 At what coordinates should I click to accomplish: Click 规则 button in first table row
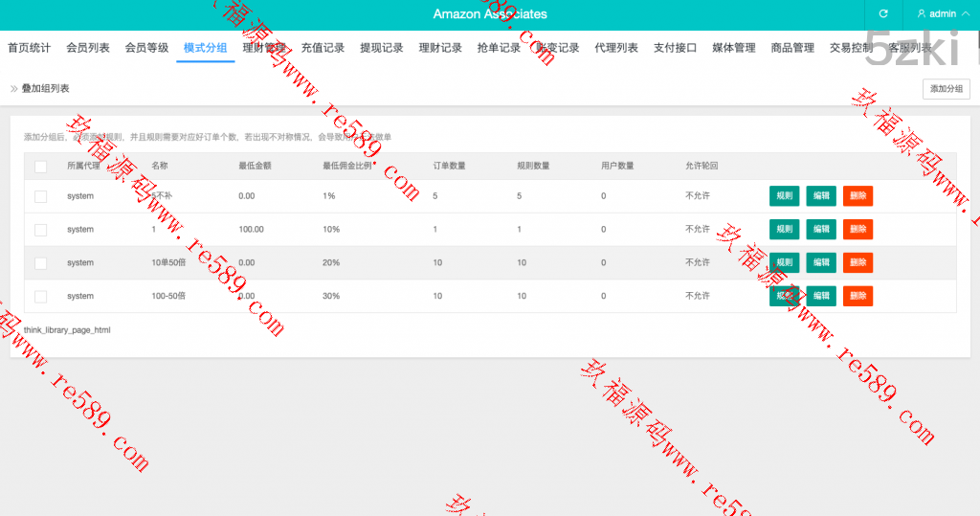tap(784, 196)
